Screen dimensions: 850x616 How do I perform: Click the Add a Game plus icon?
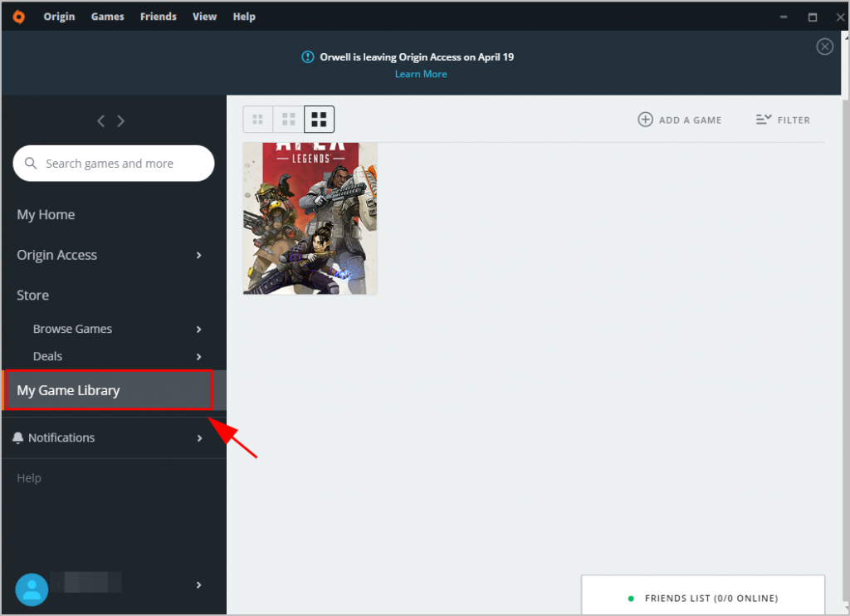[x=645, y=120]
